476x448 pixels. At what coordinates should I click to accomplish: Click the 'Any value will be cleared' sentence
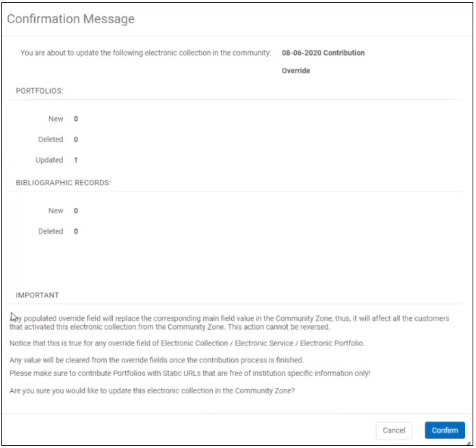[x=156, y=360]
